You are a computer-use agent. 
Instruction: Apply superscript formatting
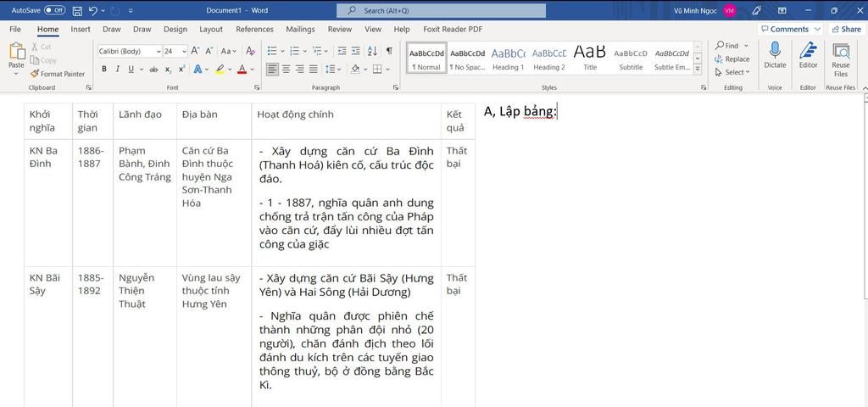click(x=181, y=70)
